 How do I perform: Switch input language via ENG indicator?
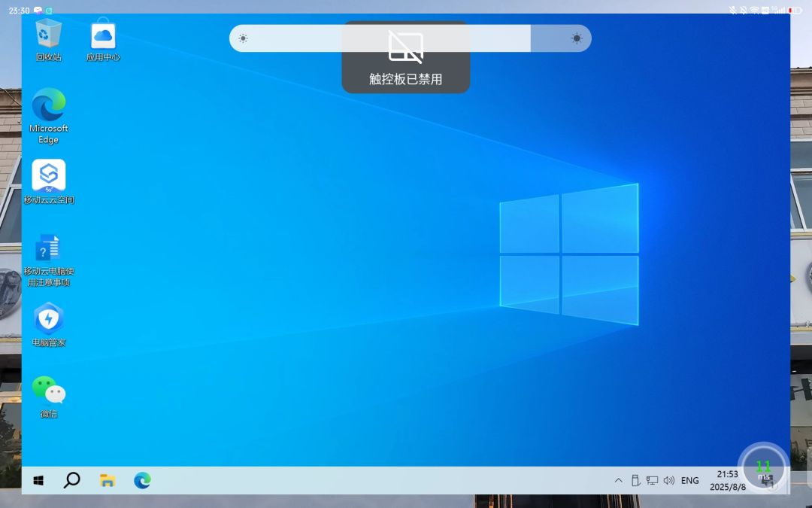click(x=689, y=480)
